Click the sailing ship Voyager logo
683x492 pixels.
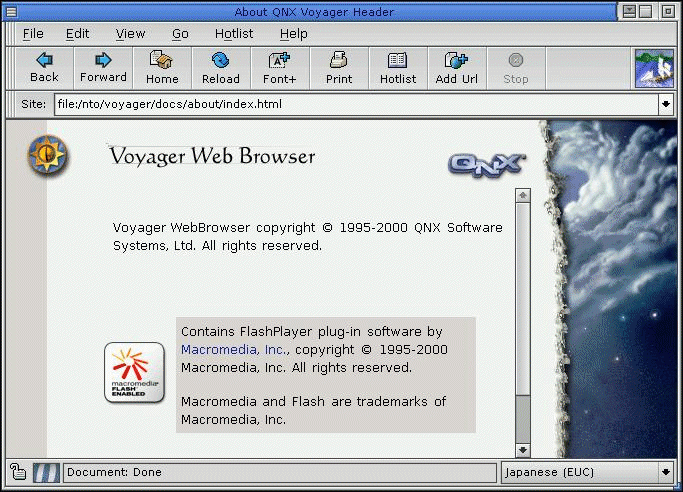[x=654, y=68]
